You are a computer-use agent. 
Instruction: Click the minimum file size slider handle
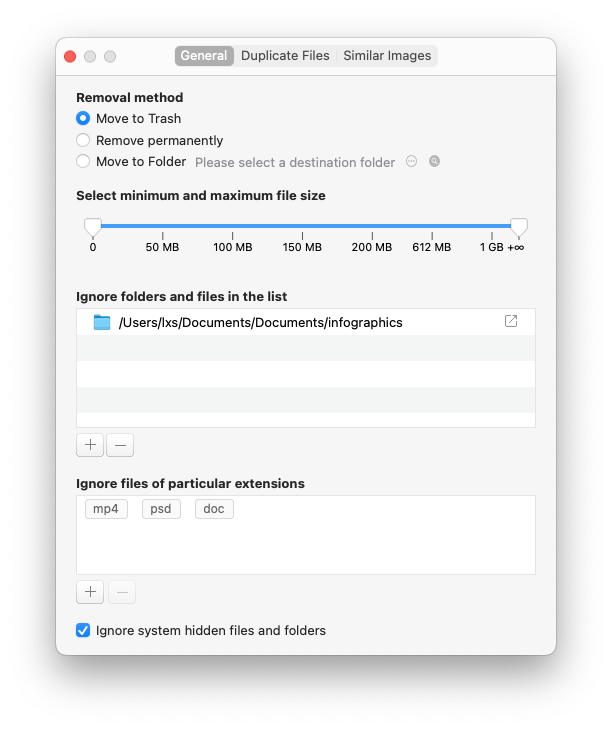(x=93, y=226)
